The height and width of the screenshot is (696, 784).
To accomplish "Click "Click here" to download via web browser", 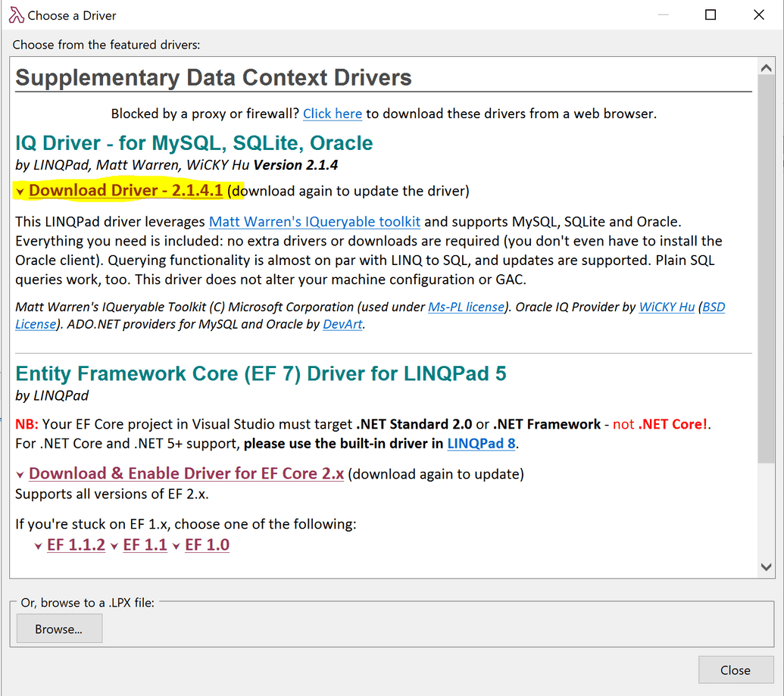I will [332, 114].
